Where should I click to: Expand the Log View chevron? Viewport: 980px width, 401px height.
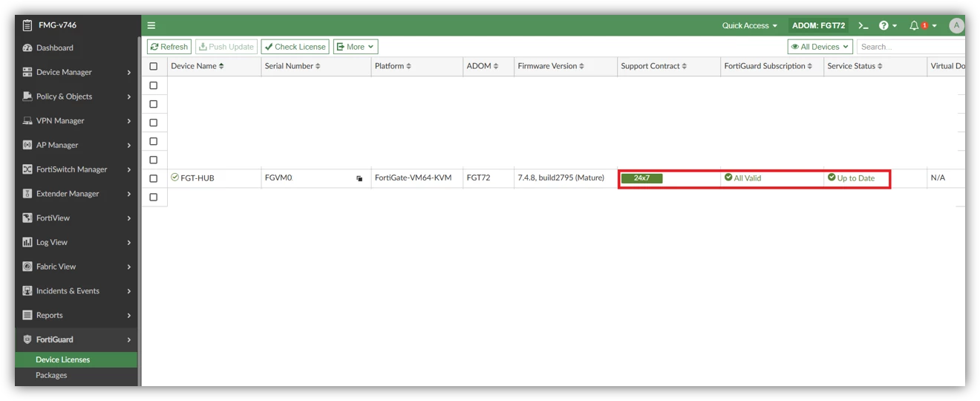click(129, 242)
